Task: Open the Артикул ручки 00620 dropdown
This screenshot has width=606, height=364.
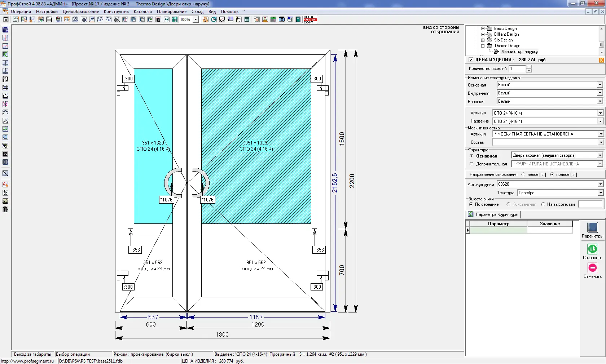Action: (x=600, y=184)
